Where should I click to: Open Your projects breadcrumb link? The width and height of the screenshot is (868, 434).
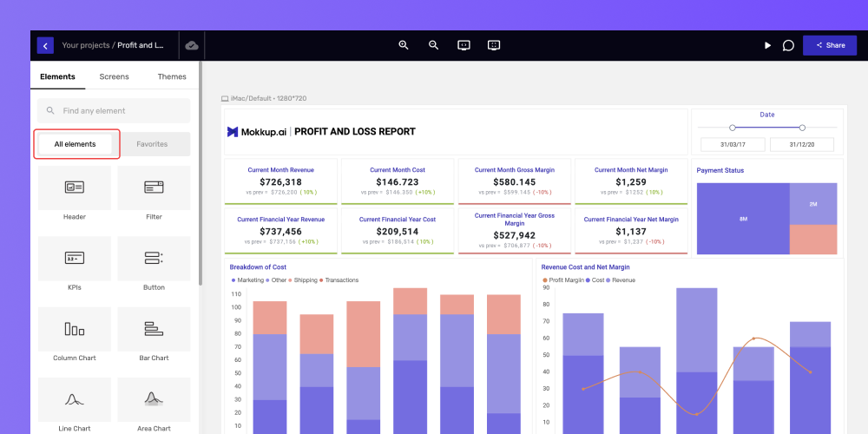tap(86, 45)
